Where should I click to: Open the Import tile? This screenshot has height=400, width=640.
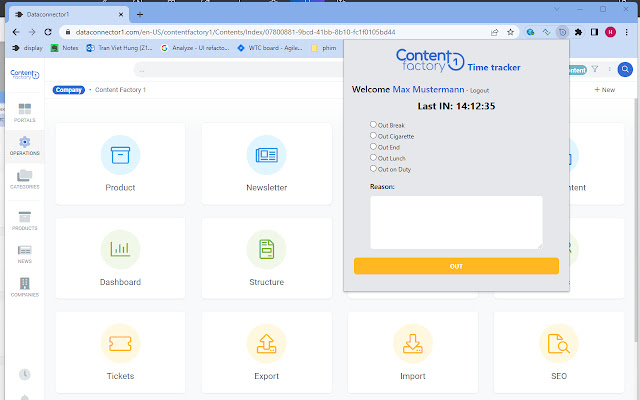[413, 352]
